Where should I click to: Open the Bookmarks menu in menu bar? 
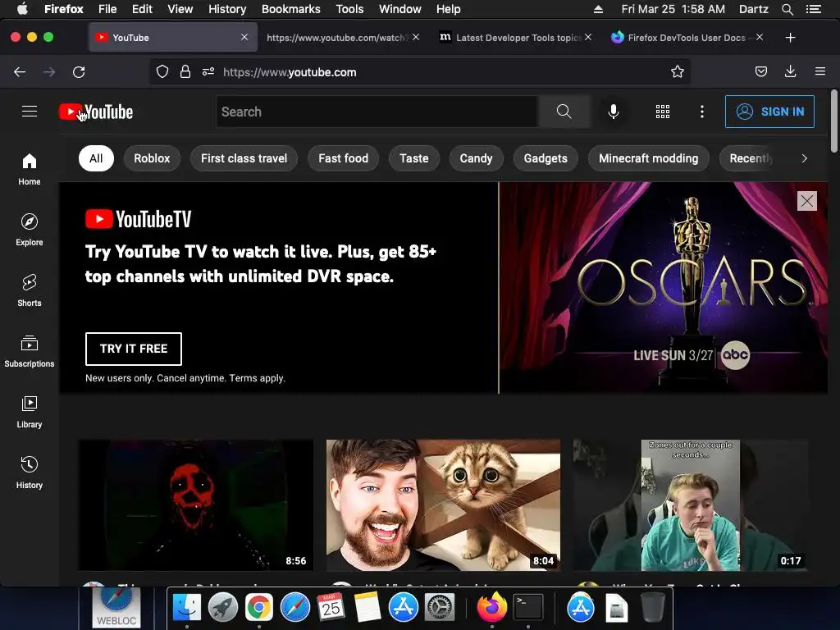[x=291, y=9]
